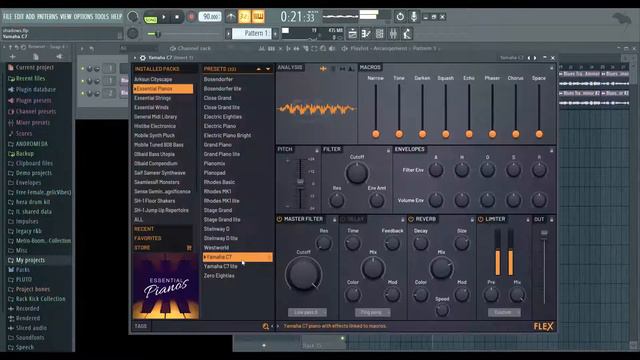The height and width of the screenshot is (360, 640).
Task: Toggle the Song mode switch
Action: pyautogui.click(x=150, y=19)
